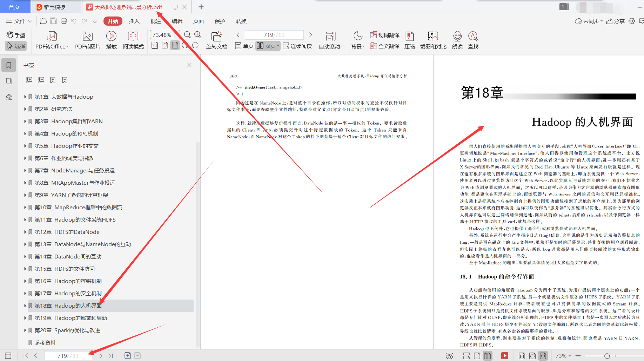
Task: Switch to 单页 single page view
Action: (244, 46)
